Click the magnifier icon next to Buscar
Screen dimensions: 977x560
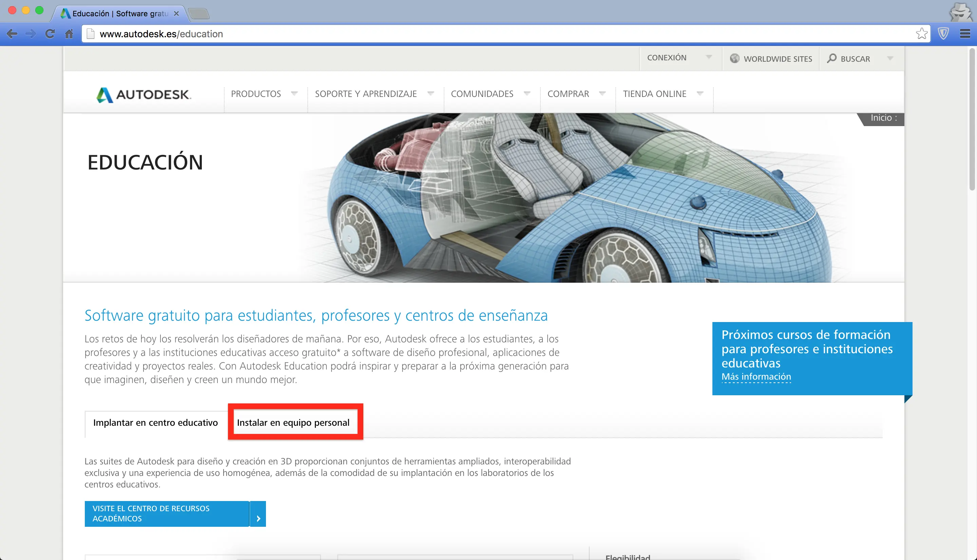(x=831, y=58)
